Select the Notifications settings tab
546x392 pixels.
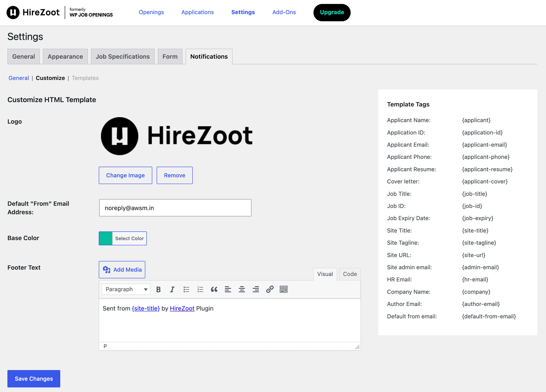(209, 57)
